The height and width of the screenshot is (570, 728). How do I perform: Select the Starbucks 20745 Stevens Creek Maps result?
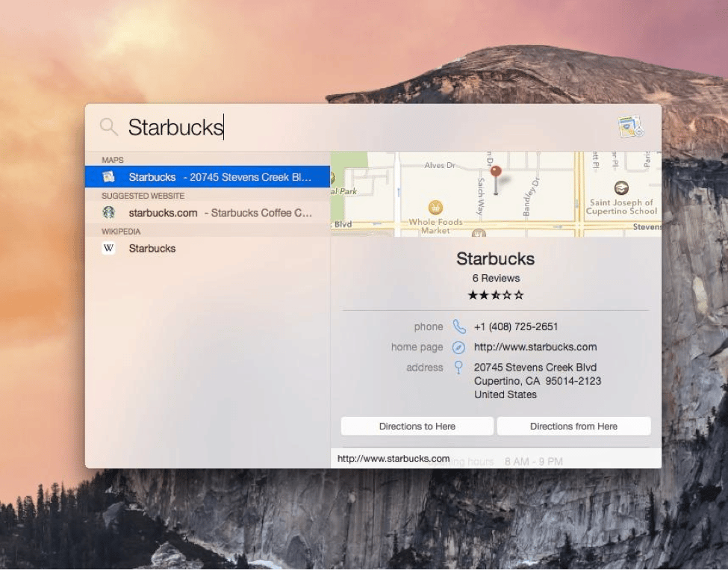(208, 177)
